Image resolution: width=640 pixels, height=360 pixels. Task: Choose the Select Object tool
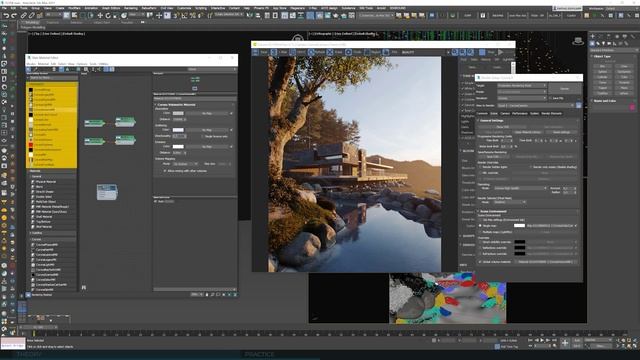click(67, 16)
